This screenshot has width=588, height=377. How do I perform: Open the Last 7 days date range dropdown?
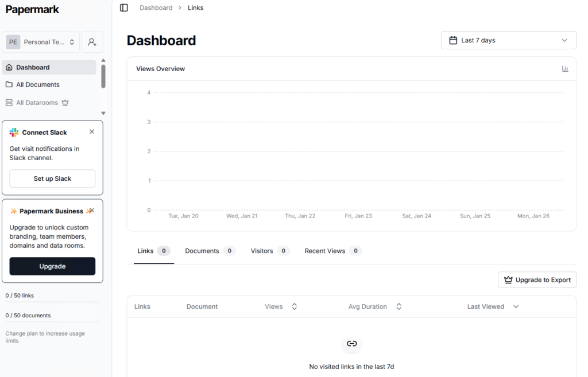[x=508, y=40]
